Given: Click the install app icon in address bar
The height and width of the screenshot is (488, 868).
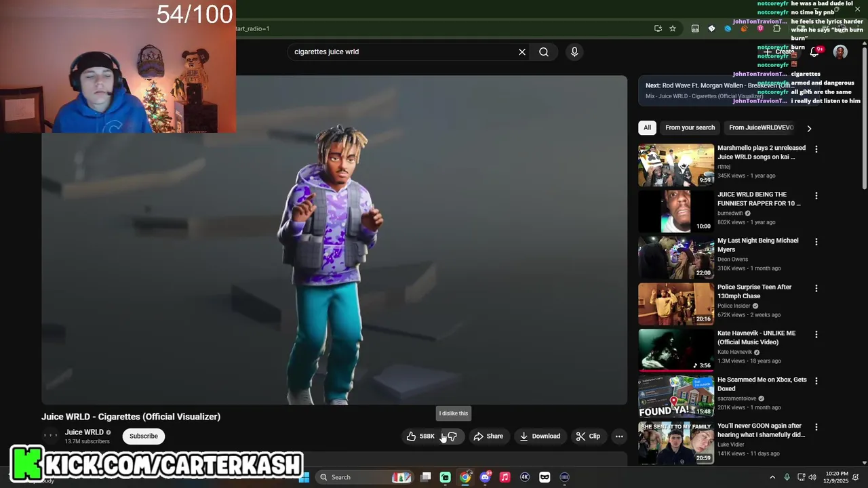Looking at the screenshot, I should [x=658, y=28].
